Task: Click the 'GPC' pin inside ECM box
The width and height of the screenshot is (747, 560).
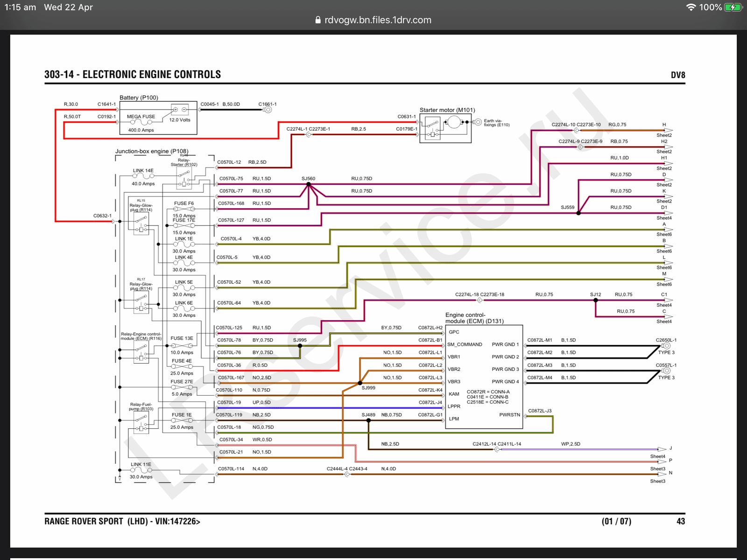Action: (454, 332)
